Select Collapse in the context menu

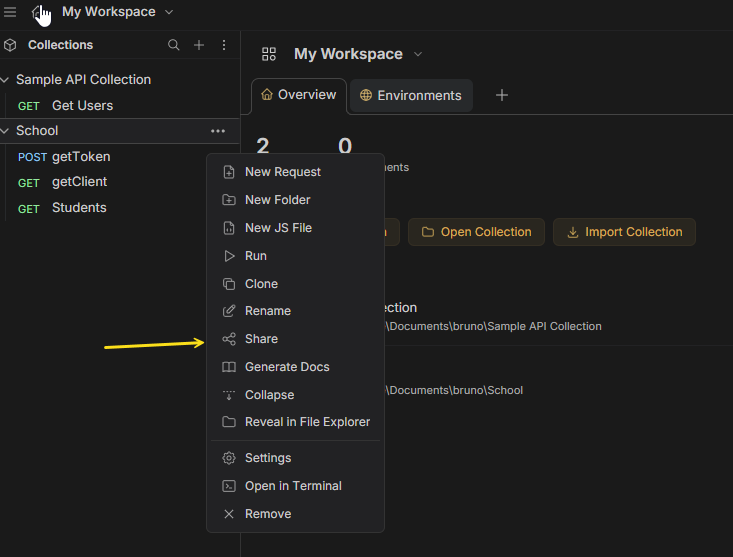pyautogui.click(x=295, y=395)
